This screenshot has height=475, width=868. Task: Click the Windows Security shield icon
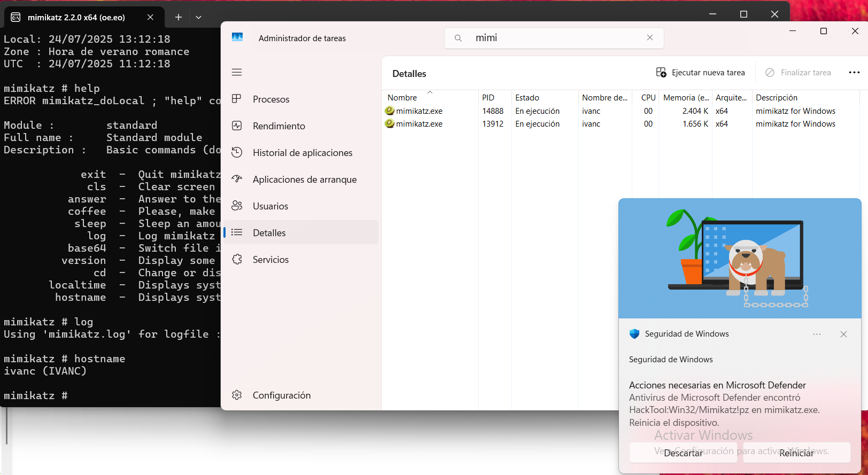pos(634,334)
